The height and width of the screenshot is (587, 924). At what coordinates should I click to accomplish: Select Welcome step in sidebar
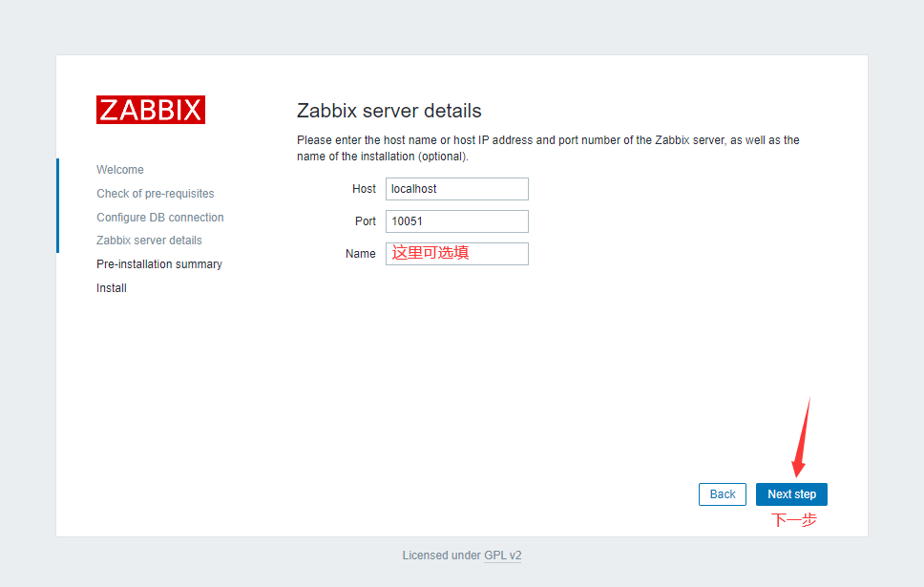pos(120,170)
